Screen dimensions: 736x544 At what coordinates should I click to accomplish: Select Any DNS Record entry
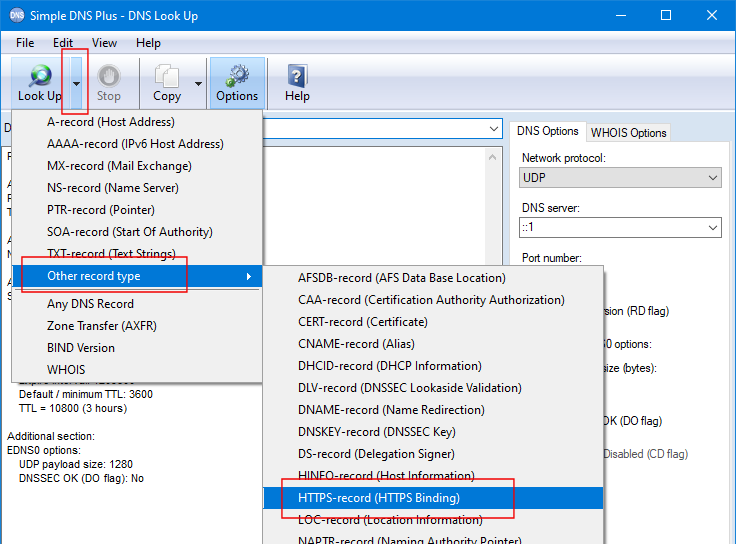pos(137,304)
